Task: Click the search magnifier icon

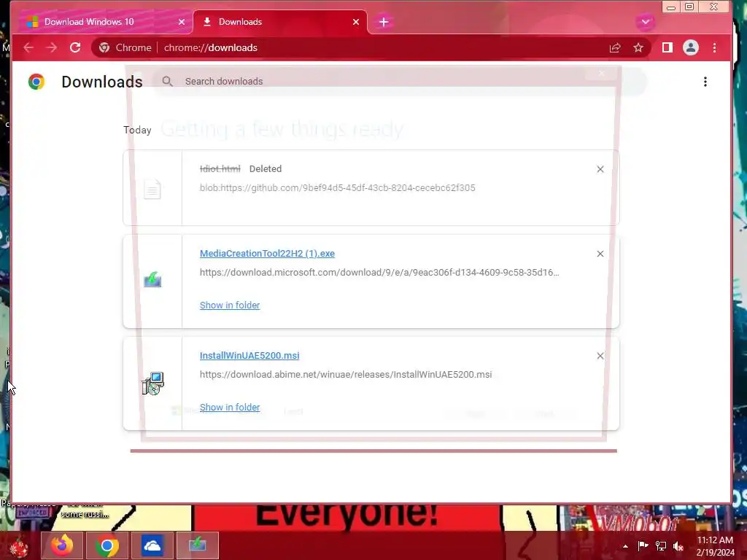Action: [x=167, y=82]
